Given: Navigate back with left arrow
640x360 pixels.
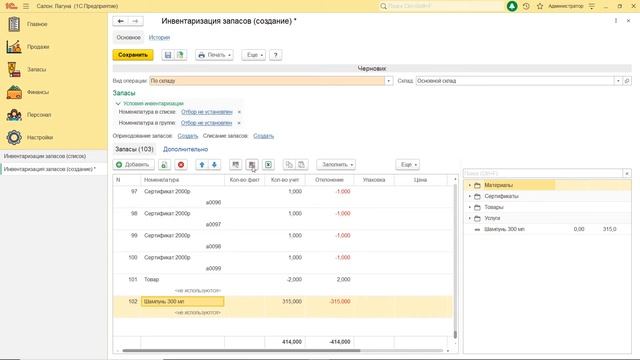Looking at the screenshot, I should (x=120, y=21).
